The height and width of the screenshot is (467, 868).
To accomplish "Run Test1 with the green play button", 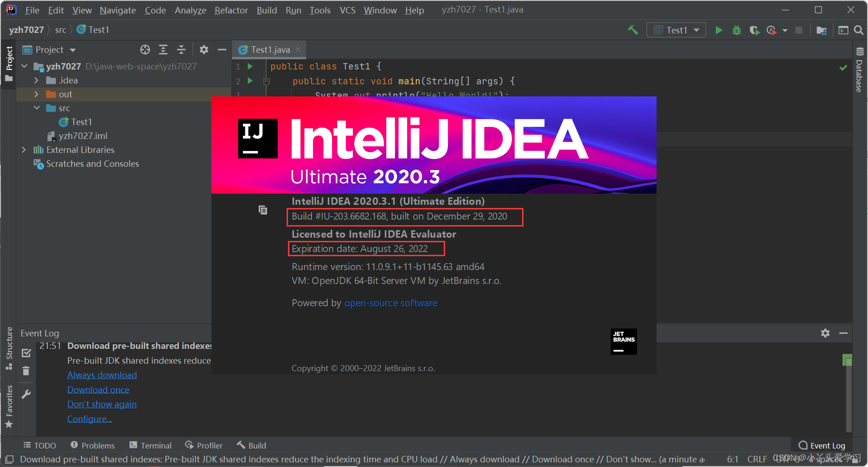I will pyautogui.click(x=719, y=30).
